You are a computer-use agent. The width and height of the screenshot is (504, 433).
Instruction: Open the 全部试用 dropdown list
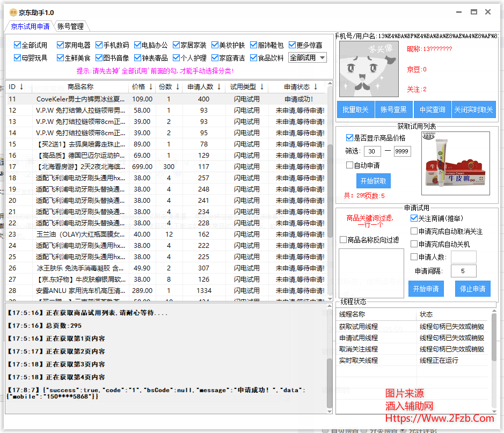click(x=308, y=57)
